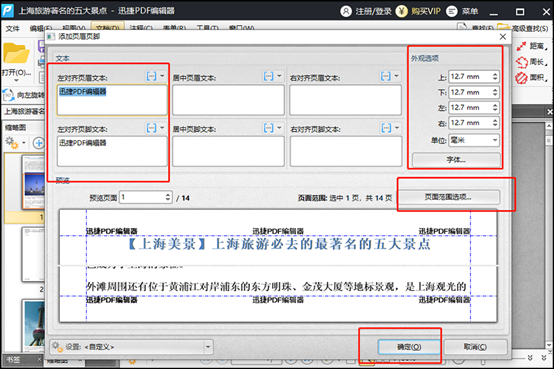Click rotate left icon in toolbar
The image size is (554, 369).
[8, 95]
